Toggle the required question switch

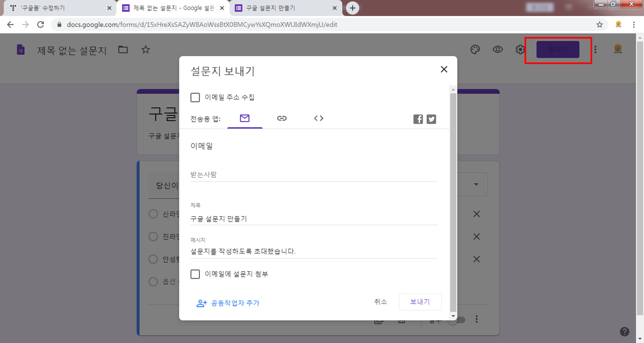(458, 320)
